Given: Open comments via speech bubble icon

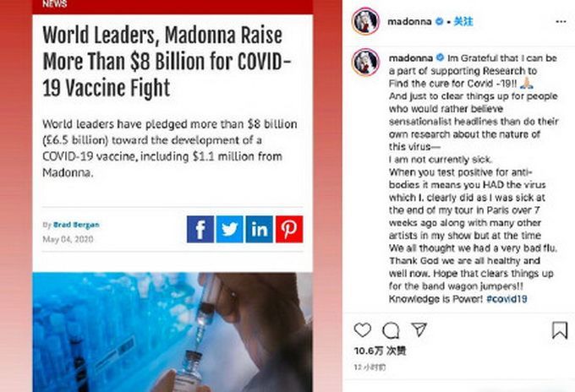Looking at the screenshot, I should [x=391, y=330].
